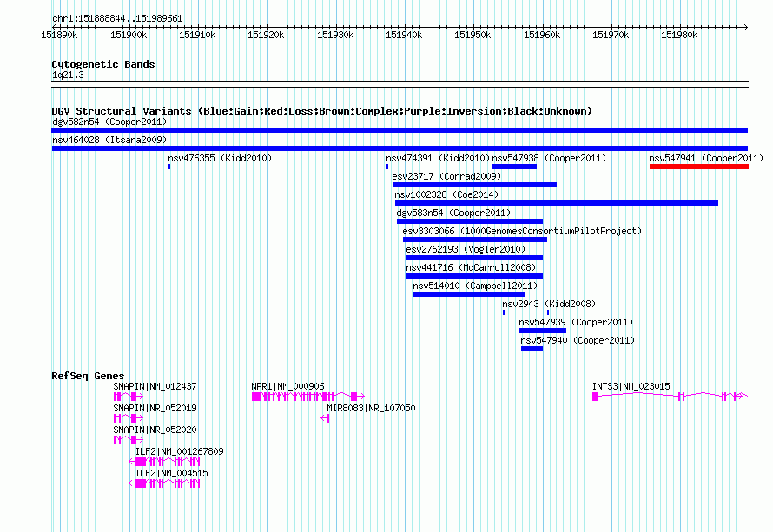Click the SNAPIN|NM_012437 gene label
Viewport: 773px width, 532px height.
point(155,387)
